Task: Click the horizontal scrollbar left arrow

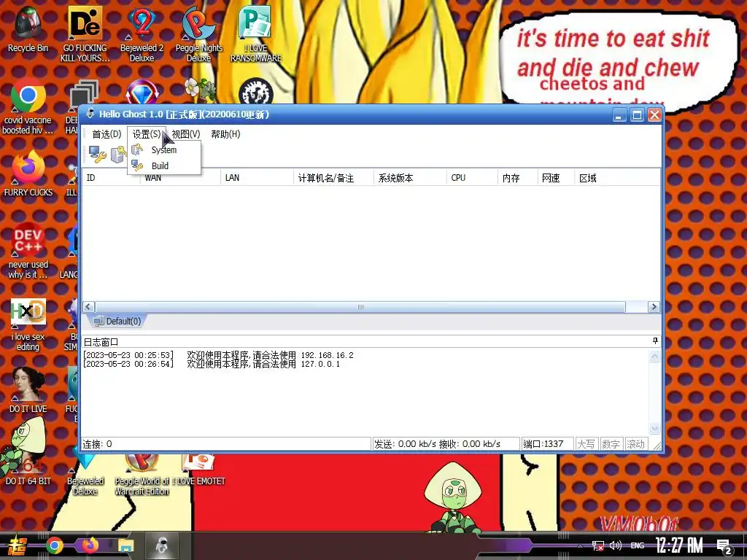Action: tap(88, 307)
